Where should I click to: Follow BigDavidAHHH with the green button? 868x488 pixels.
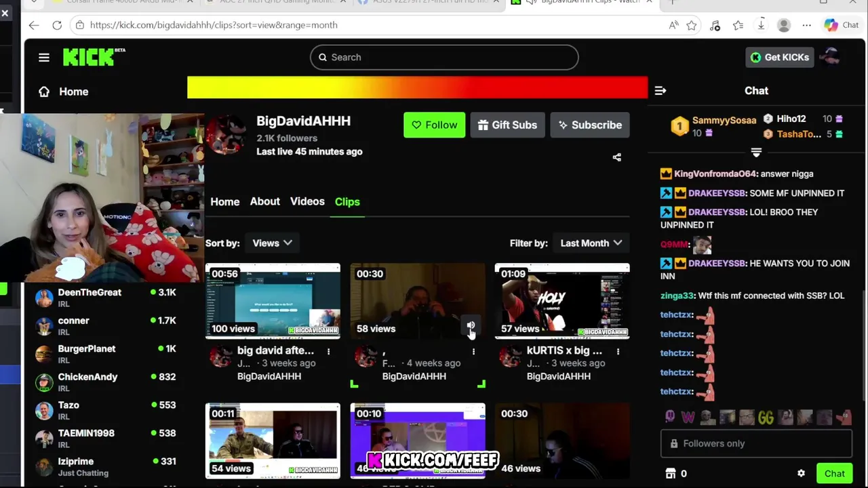click(x=435, y=125)
